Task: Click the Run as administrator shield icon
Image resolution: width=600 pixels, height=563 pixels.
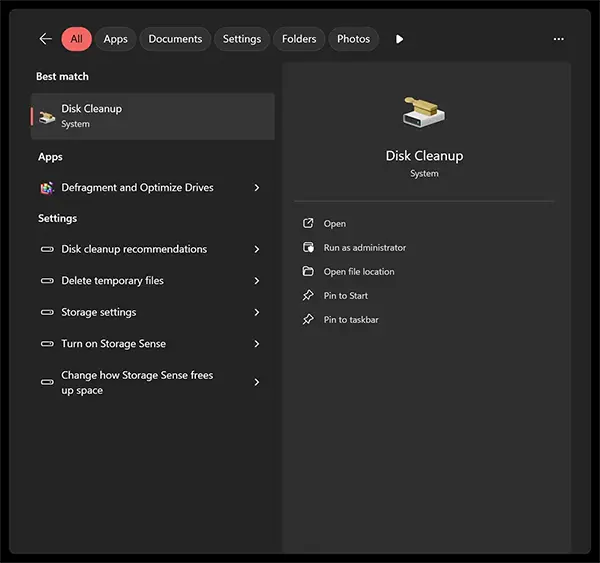Action: coord(309,248)
